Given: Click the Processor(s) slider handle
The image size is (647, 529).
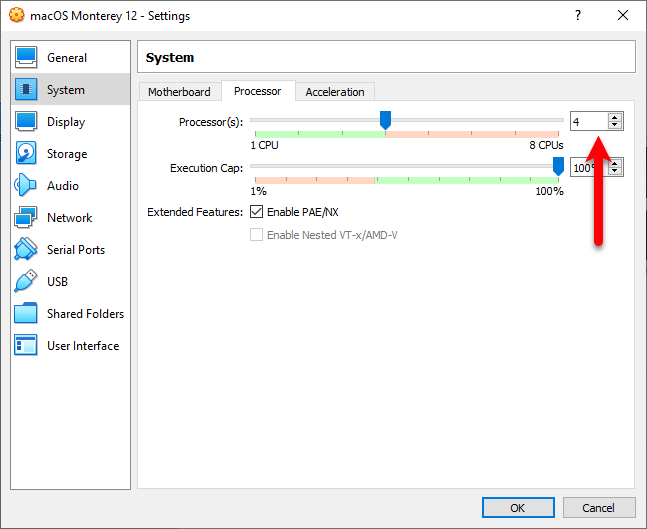Looking at the screenshot, I should (x=385, y=120).
